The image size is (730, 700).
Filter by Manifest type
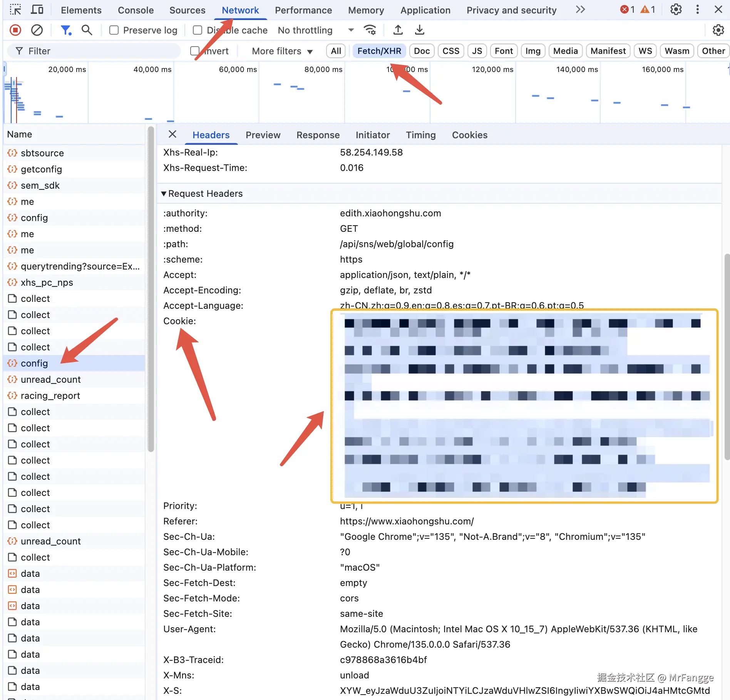tap(608, 51)
